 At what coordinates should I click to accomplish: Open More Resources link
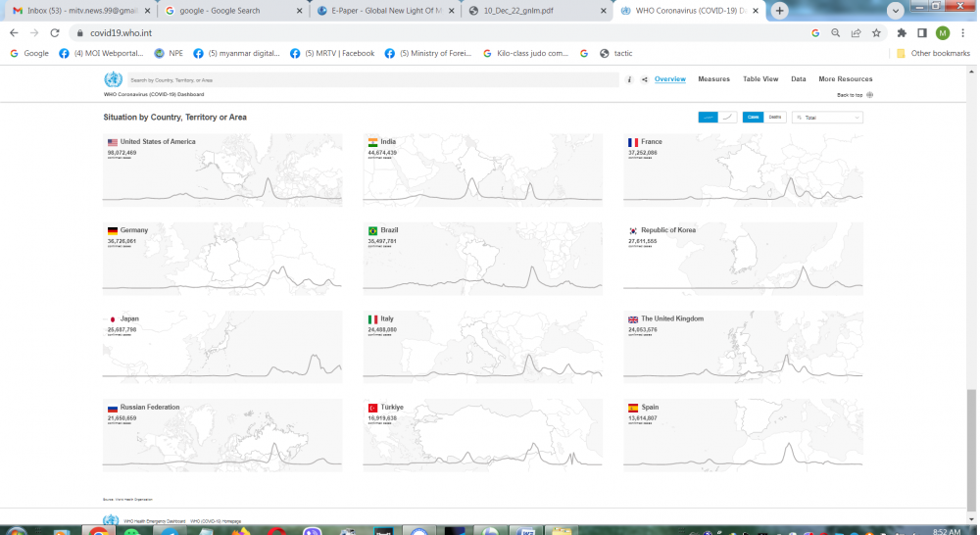845,79
